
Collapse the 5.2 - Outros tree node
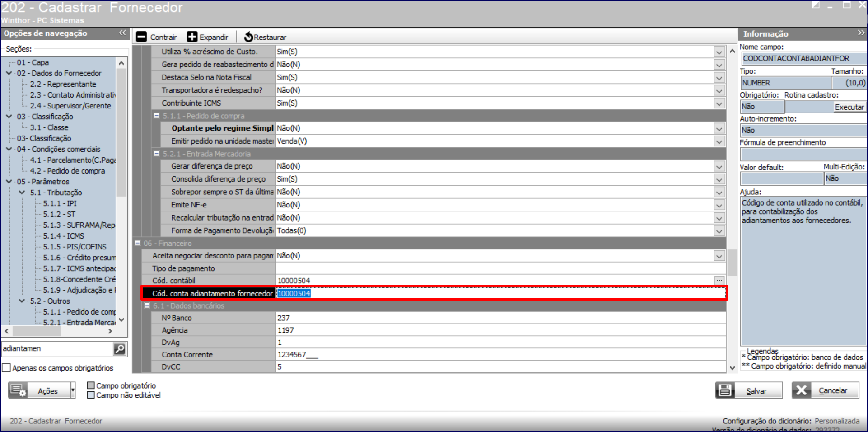coord(22,301)
